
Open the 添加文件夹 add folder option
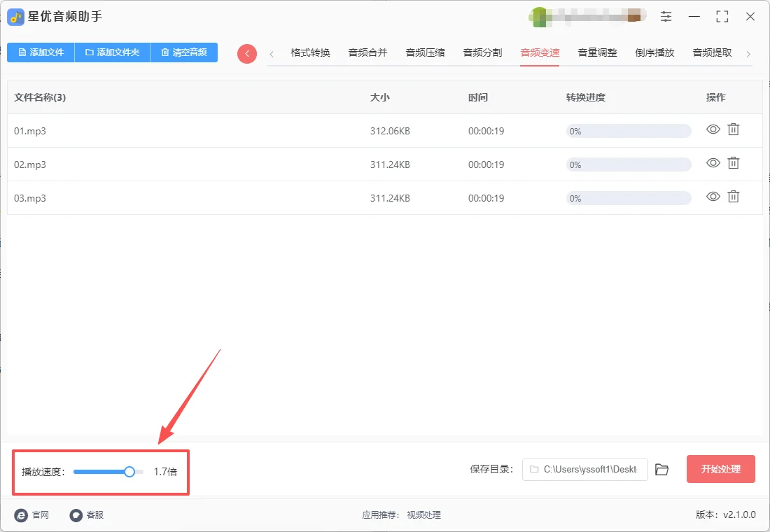(x=112, y=52)
